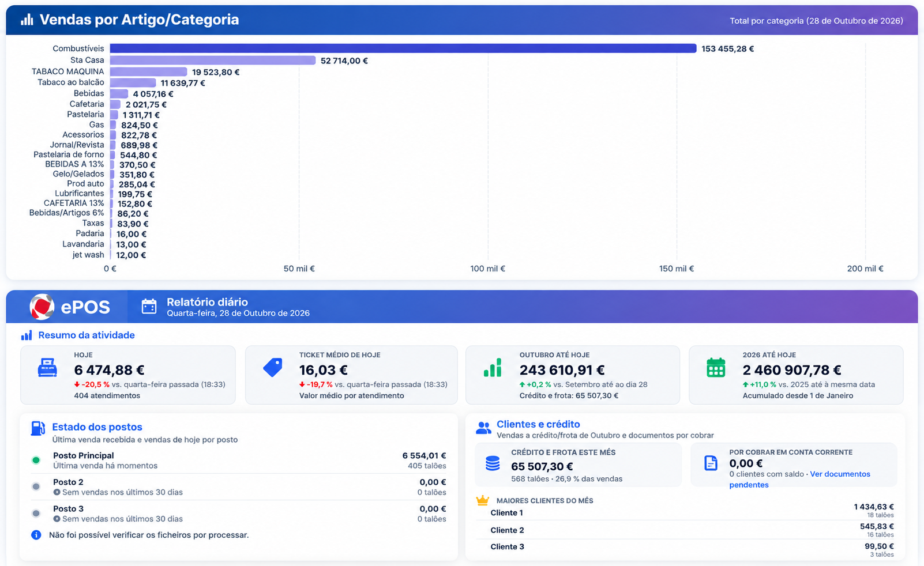Click the 16,03 € average ticket value
924x566 pixels.
click(x=323, y=370)
